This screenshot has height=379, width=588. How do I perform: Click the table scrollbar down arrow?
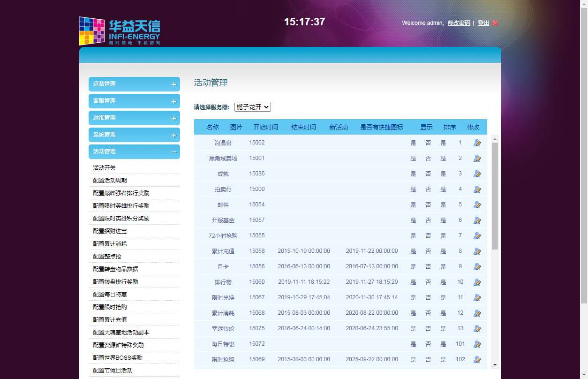click(x=495, y=365)
